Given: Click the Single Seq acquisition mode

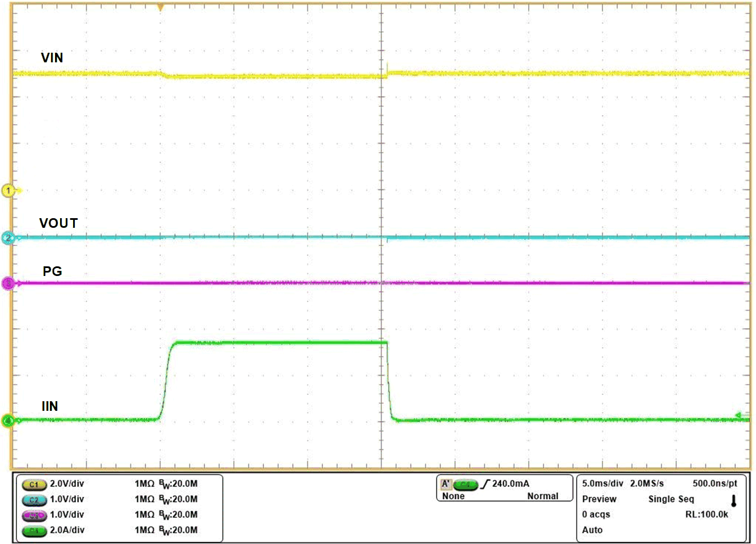Looking at the screenshot, I should tap(671, 499).
